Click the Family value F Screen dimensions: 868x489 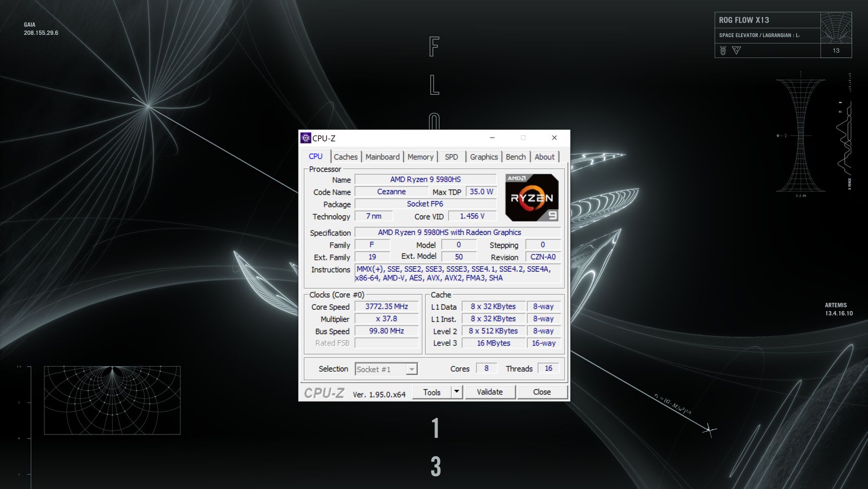(372, 244)
